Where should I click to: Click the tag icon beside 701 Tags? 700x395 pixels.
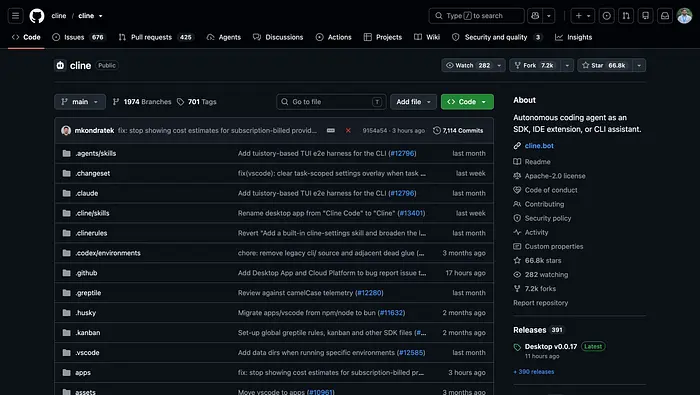coord(180,102)
